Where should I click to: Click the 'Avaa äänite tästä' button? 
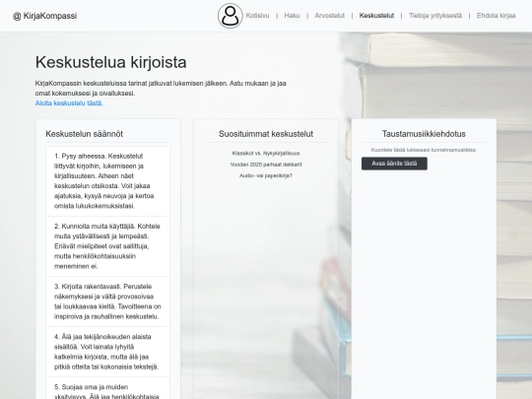(394, 164)
